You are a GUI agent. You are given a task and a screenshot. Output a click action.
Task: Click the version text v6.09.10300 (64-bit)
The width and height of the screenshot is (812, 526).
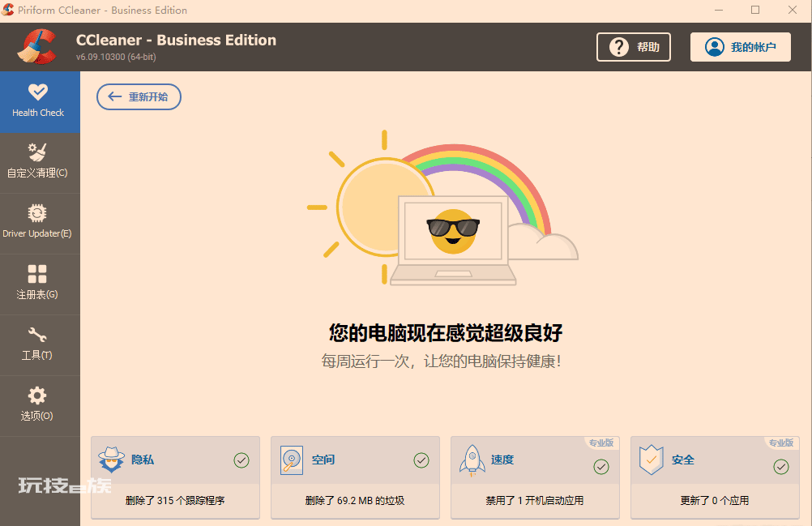tap(116, 57)
